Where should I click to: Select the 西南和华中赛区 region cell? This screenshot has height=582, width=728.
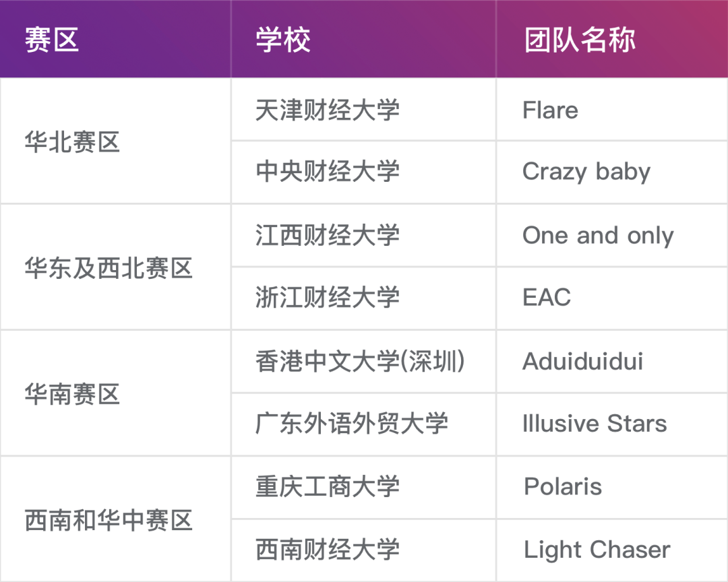click(115, 519)
